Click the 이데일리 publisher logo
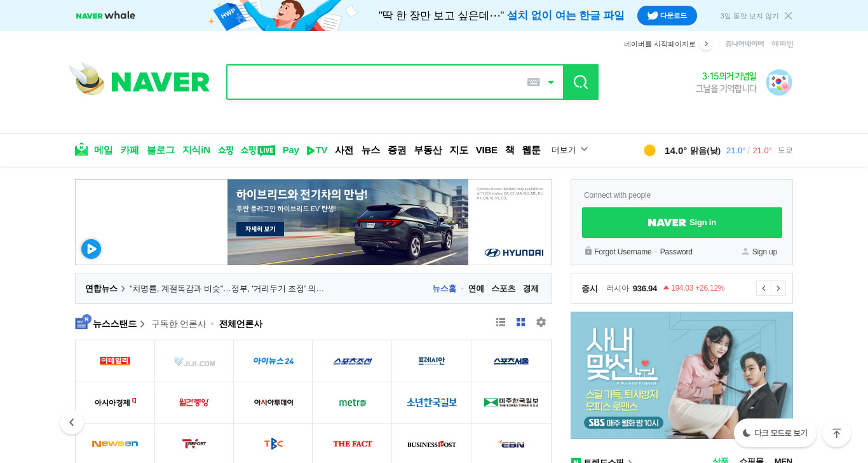868x463 pixels. 115,361
